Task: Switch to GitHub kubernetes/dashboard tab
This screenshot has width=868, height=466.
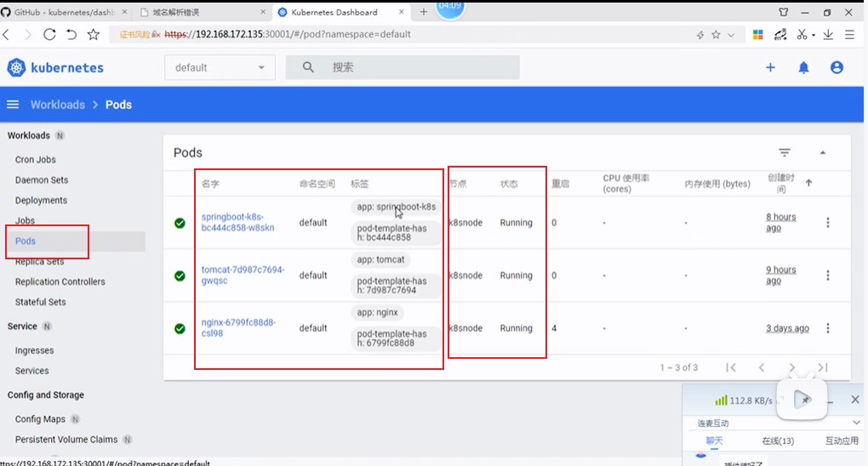Action: tap(64, 12)
